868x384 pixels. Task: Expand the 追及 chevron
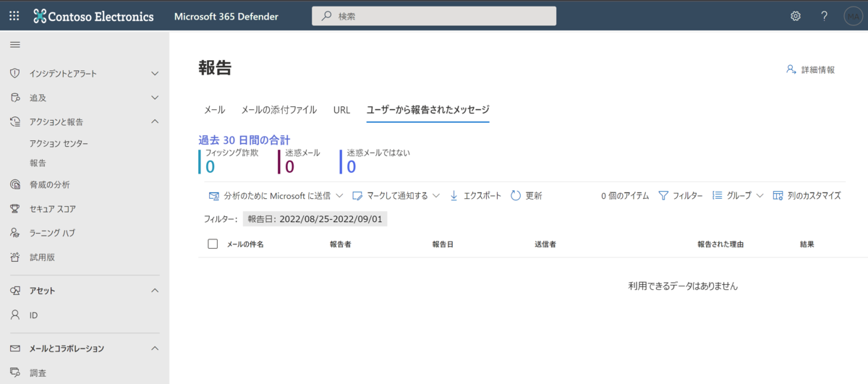(x=155, y=98)
